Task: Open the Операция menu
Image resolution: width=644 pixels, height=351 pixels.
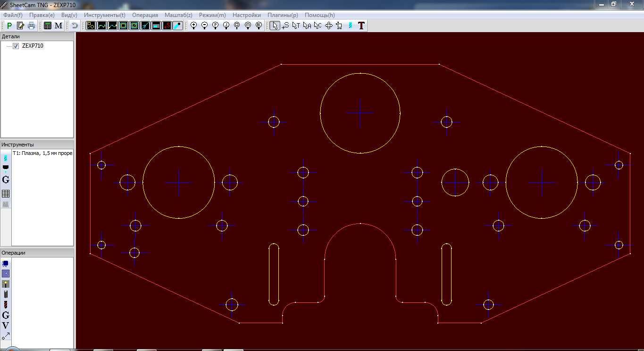Action: click(145, 15)
